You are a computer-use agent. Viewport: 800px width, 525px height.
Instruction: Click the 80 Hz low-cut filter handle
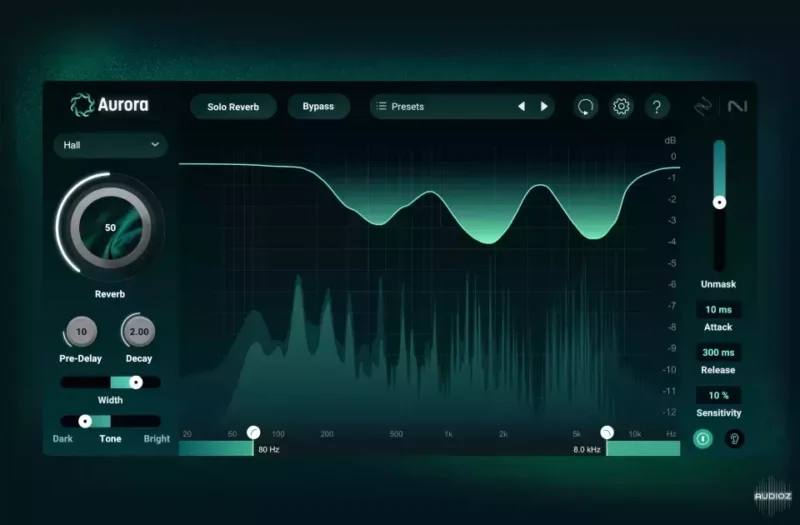pos(253,432)
